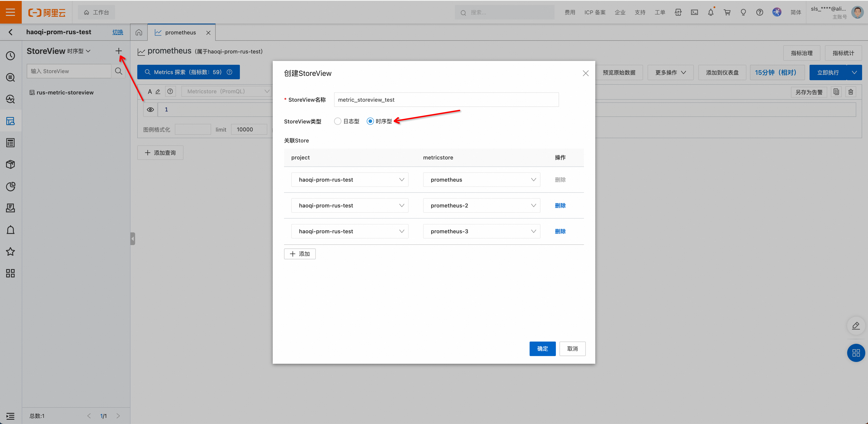This screenshot has height=424, width=868.
Task: Go back with the left arrow icon
Action: click(x=10, y=32)
